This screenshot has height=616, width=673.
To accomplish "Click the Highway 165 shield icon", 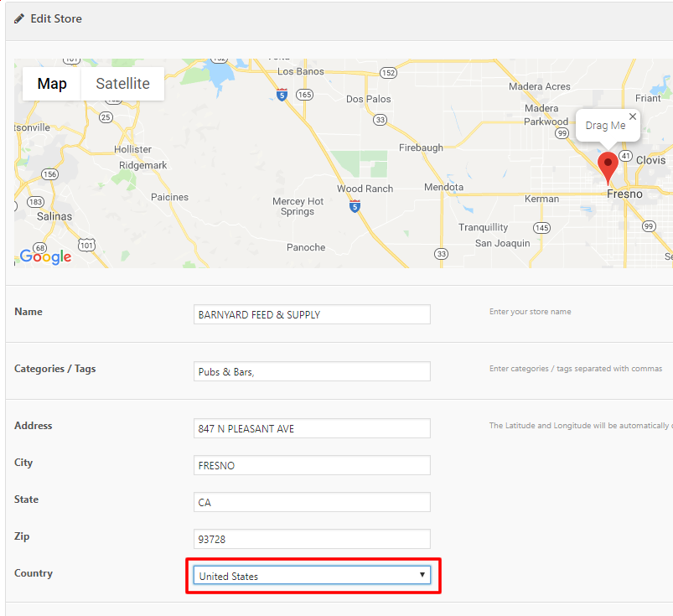I will [305, 95].
